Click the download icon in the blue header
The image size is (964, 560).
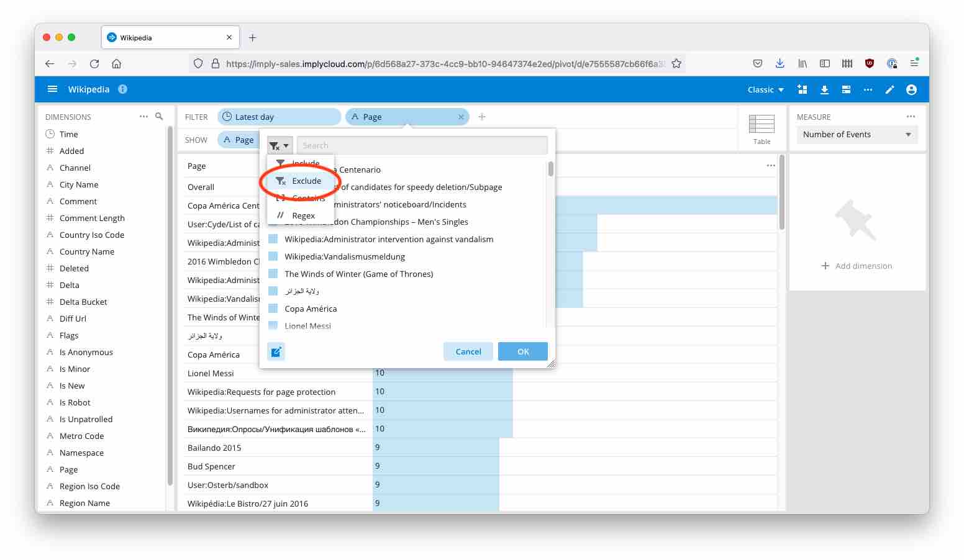(x=824, y=89)
